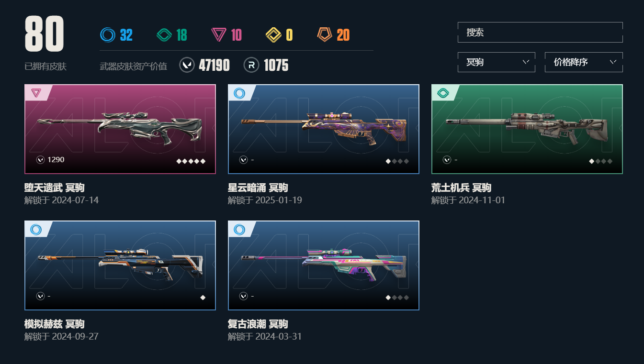Open the 价格降序 sort dropdown
Image resolution: width=644 pixels, height=364 pixels.
(x=584, y=62)
